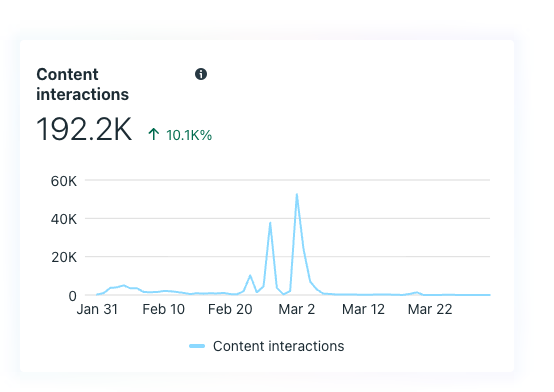Click the Content interactions card title
554x392 pixels.
83,84
